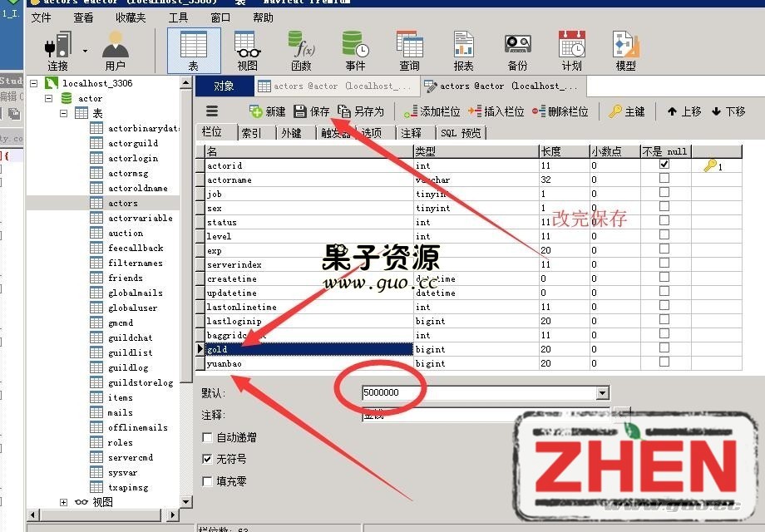Open the 工具 menu
This screenshot has height=532, width=765.
[x=178, y=17]
